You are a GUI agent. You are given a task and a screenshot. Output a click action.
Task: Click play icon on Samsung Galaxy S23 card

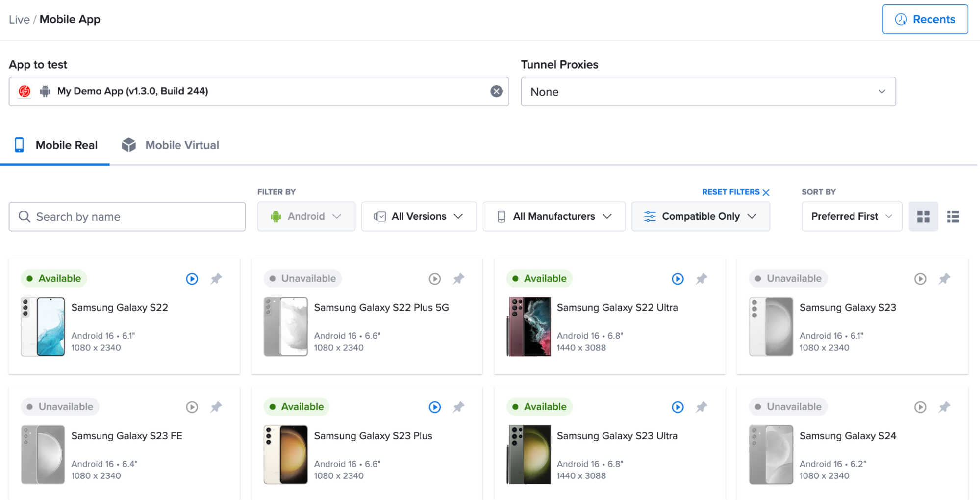tap(920, 279)
